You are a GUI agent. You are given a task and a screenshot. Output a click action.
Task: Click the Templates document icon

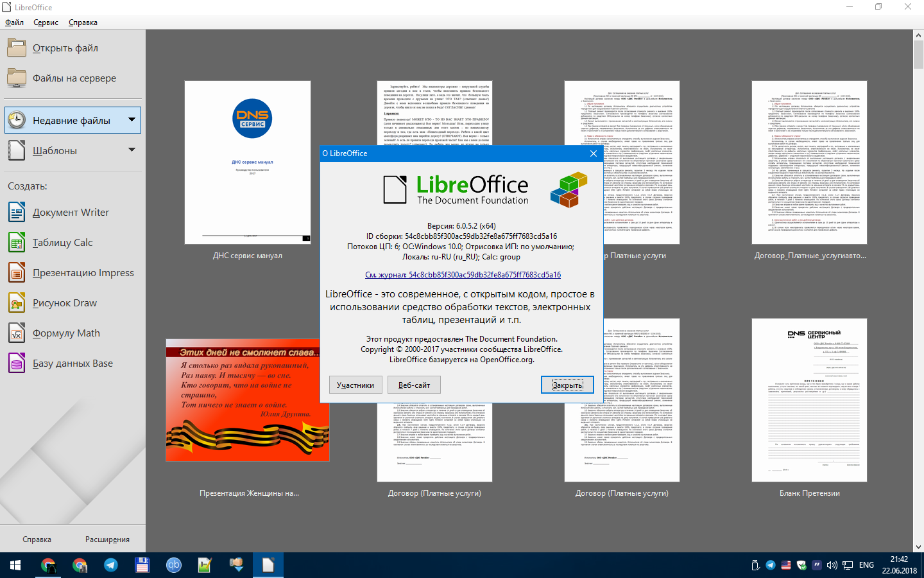click(17, 150)
